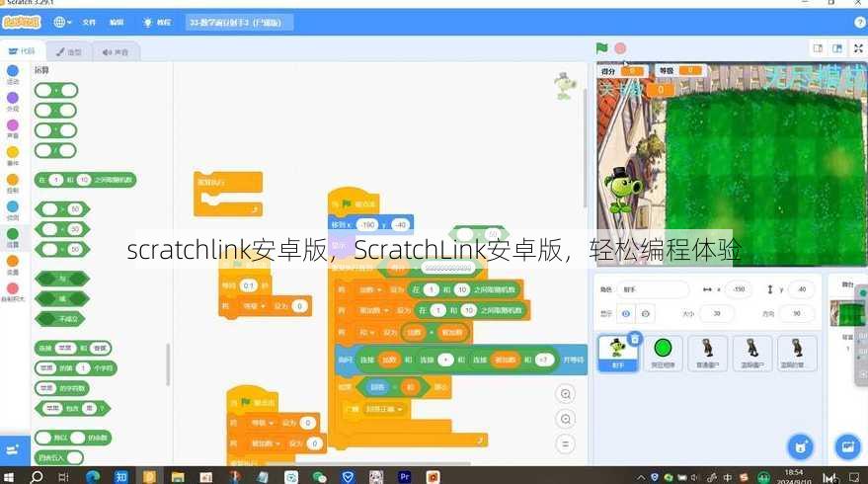This screenshot has width=868, height=484.
Task: Open 等级 dropdown below the wait 0.1 block
Action: pyautogui.click(x=254, y=305)
